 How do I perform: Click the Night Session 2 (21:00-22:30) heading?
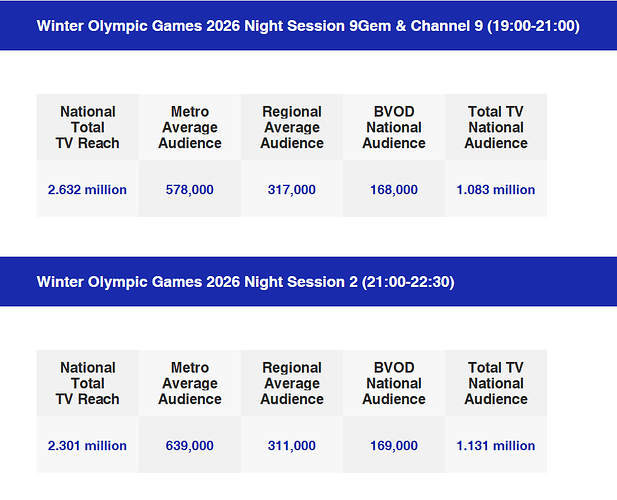click(246, 282)
